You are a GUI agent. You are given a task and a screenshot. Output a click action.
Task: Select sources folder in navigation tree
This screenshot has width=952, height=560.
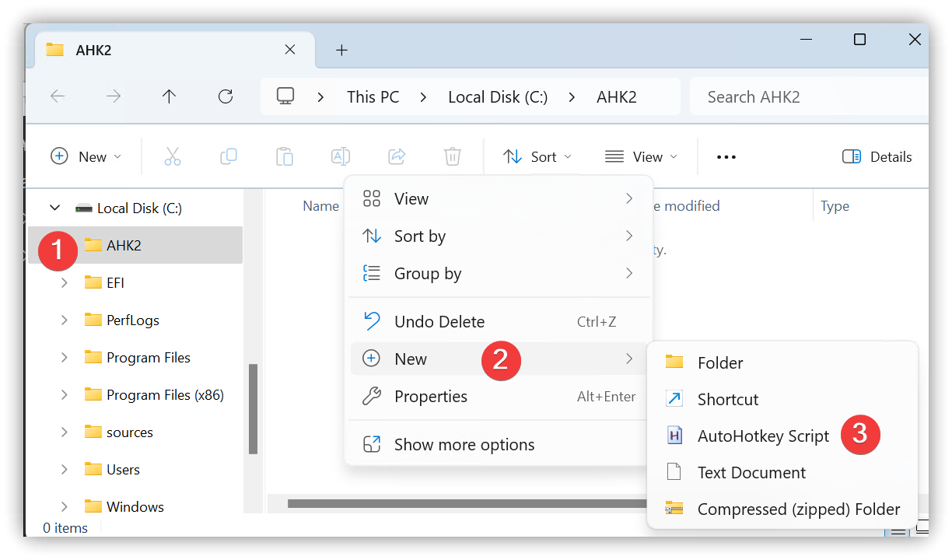135,432
